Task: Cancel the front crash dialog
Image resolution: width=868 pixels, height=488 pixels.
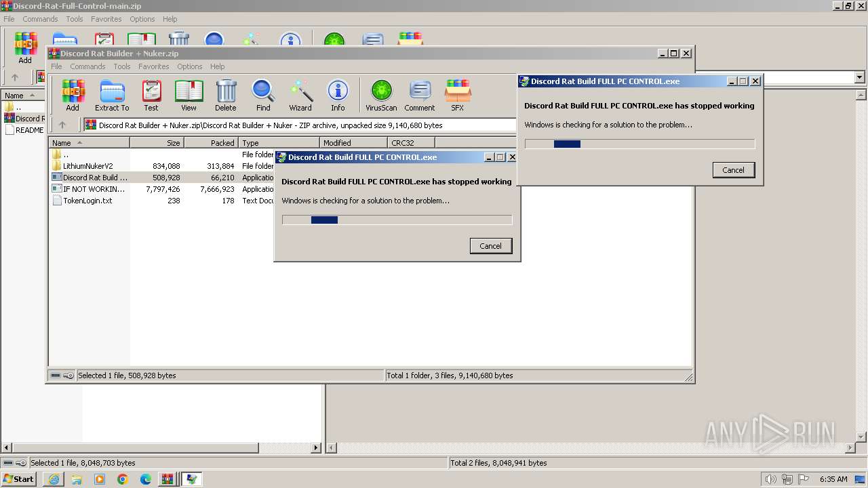Action: coord(491,246)
